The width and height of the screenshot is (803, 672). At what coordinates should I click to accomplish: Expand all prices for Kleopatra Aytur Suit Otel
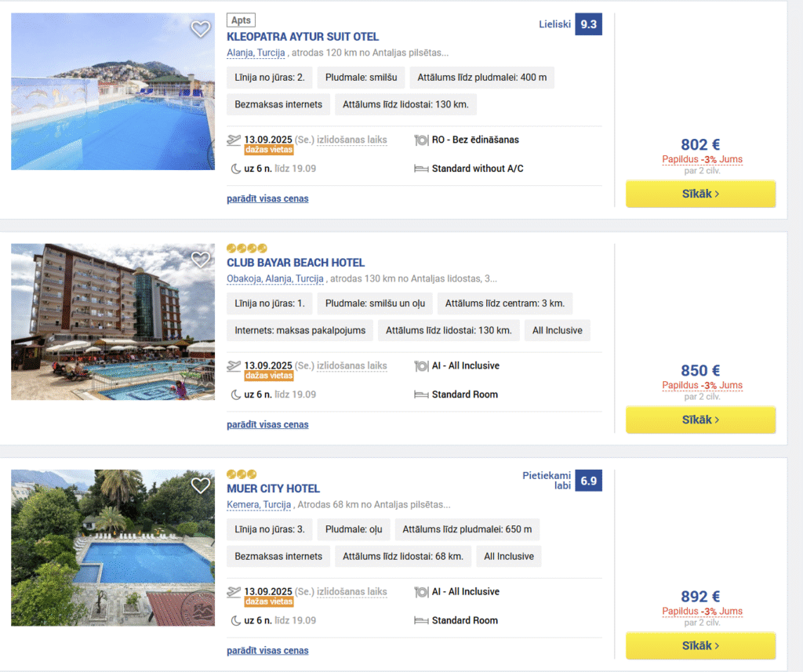coord(267,198)
